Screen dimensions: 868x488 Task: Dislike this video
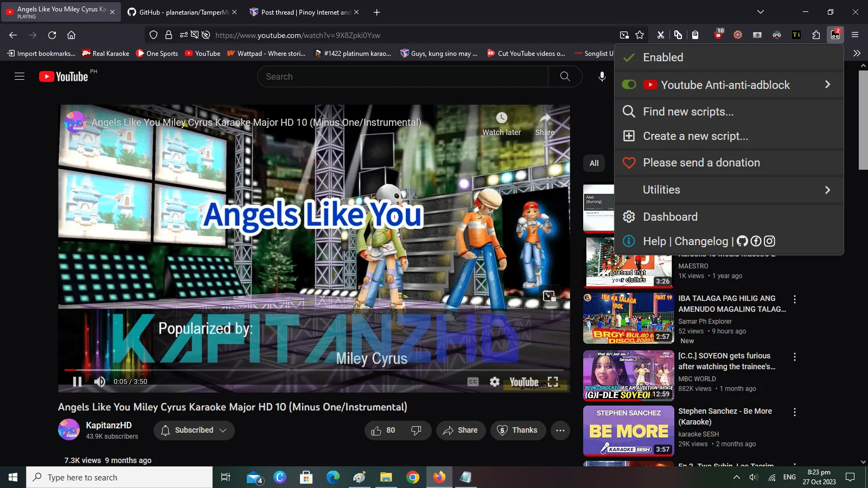[x=417, y=430]
